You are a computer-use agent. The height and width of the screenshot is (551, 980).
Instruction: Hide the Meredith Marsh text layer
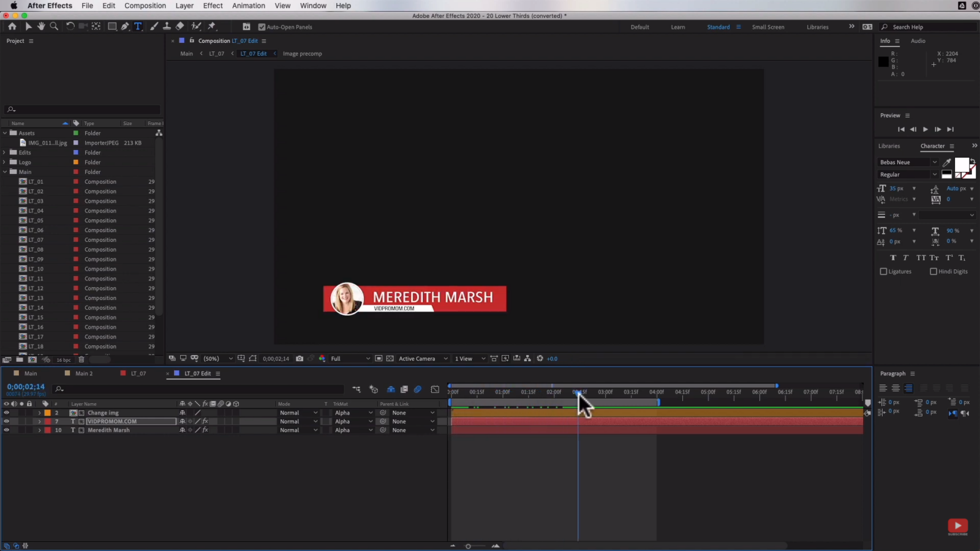point(6,430)
